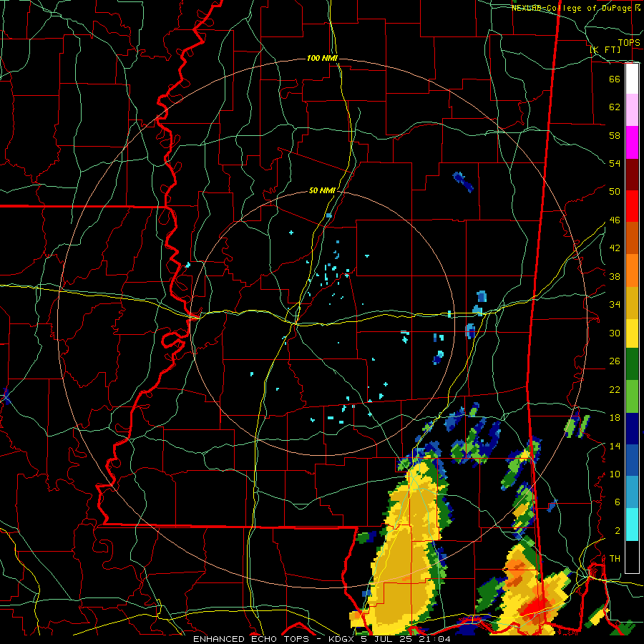This screenshot has height=644, width=644.
Task: Click the TOPS legend title
Action: click(x=629, y=42)
